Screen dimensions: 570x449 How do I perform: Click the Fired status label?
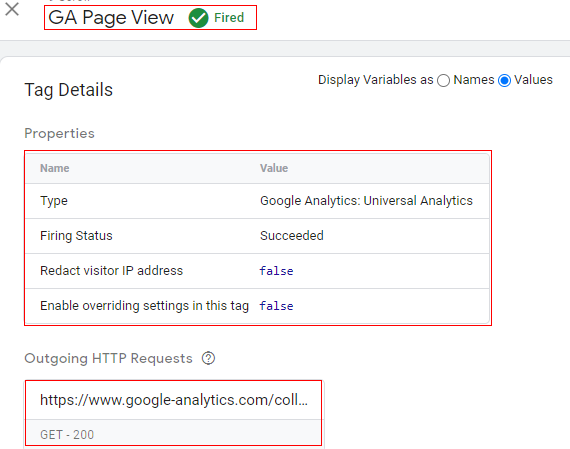point(229,17)
